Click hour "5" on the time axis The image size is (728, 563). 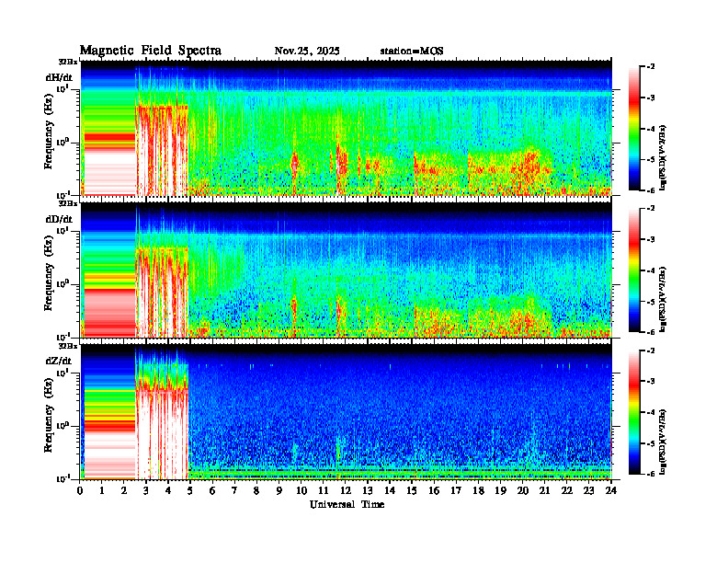pos(190,490)
